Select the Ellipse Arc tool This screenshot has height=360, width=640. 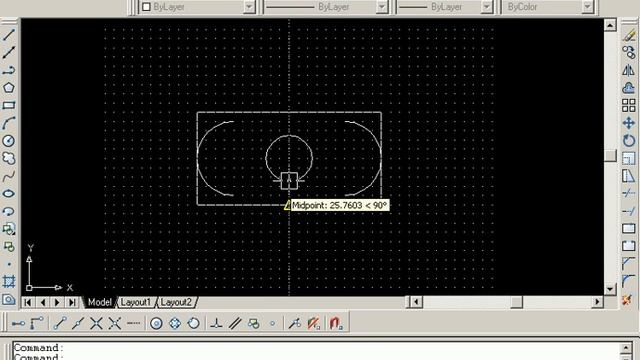tap(9, 211)
